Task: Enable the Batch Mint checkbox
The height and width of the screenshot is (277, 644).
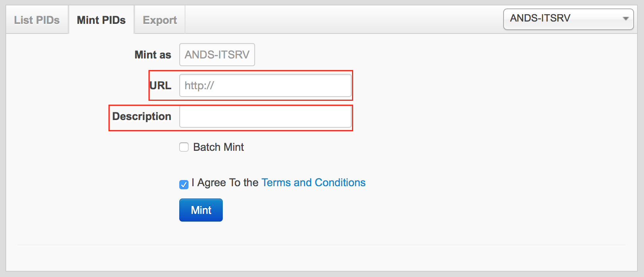Action: point(184,147)
